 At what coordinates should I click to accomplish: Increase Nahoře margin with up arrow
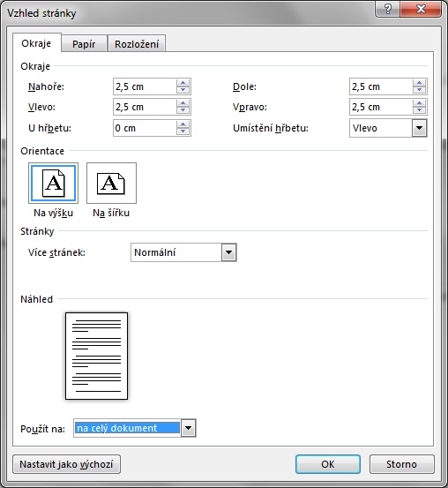click(183, 83)
